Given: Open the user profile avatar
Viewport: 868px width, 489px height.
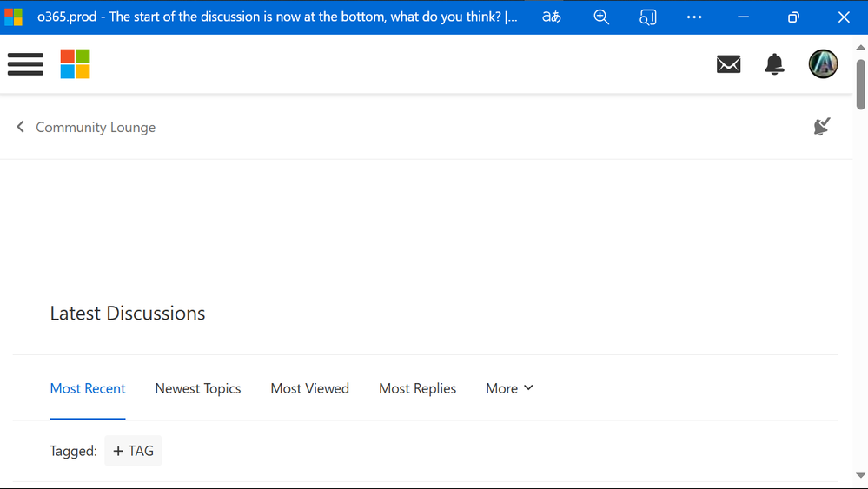Looking at the screenshot, I should [823, 64].
